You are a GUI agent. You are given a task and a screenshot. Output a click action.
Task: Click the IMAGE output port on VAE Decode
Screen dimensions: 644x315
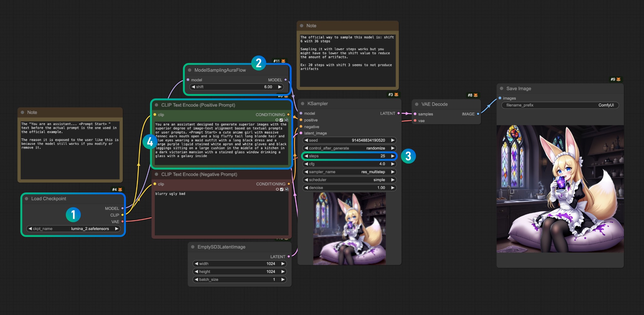pyautogui.click(x=478, y=114)
